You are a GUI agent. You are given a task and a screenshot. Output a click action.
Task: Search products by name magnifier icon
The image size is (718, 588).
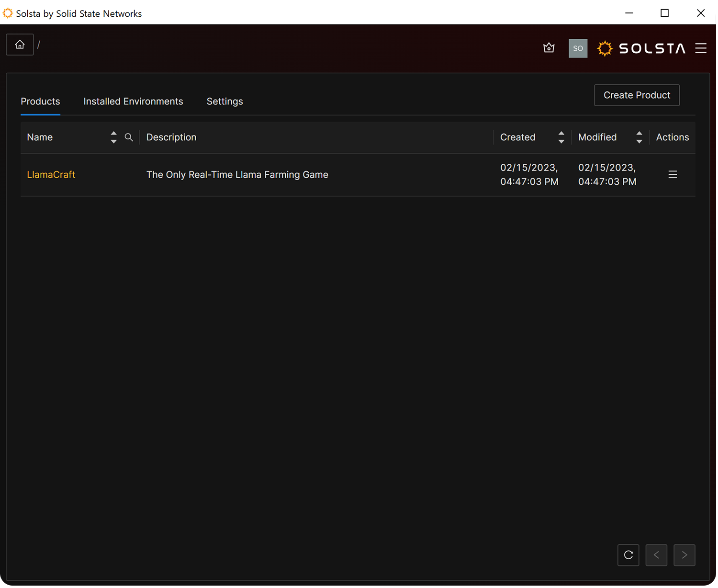point(129,138)
